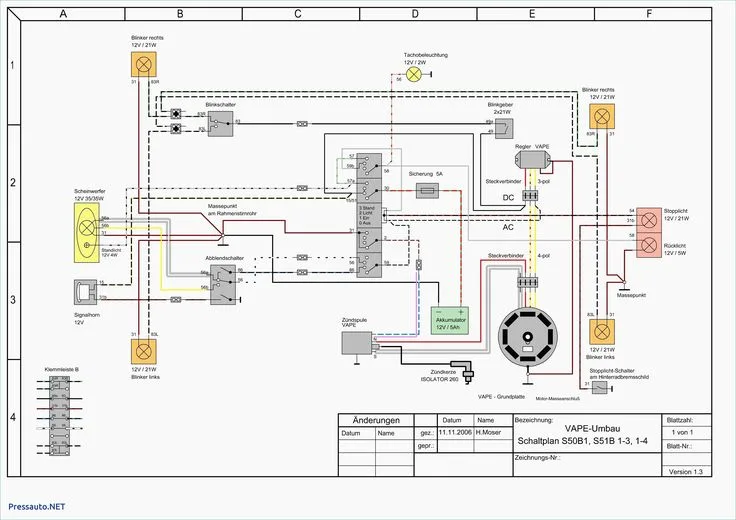Click the 'Zeichnungs-Nr.:' label
Screen dimensions: 736x520
(x=537, y=458)
